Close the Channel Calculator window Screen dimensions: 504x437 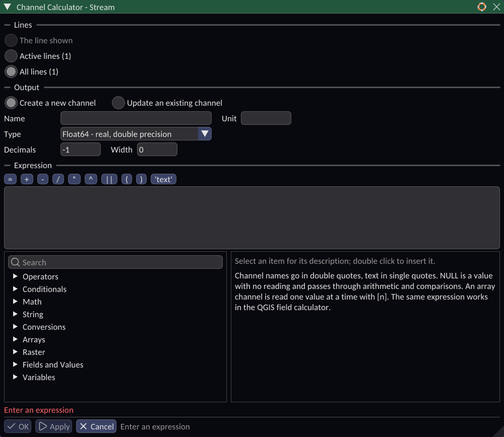tap(496, 7)
